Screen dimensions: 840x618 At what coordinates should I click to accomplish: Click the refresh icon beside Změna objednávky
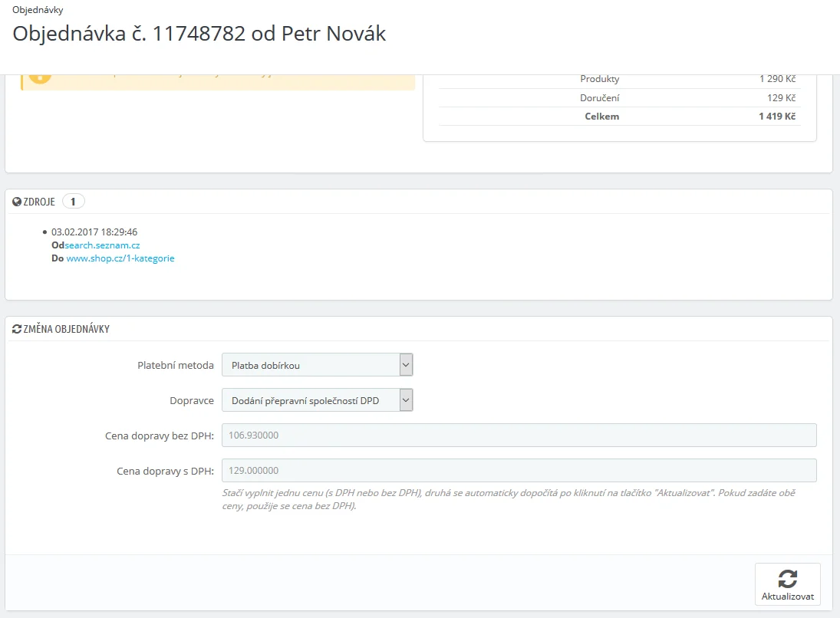[17, 329]
